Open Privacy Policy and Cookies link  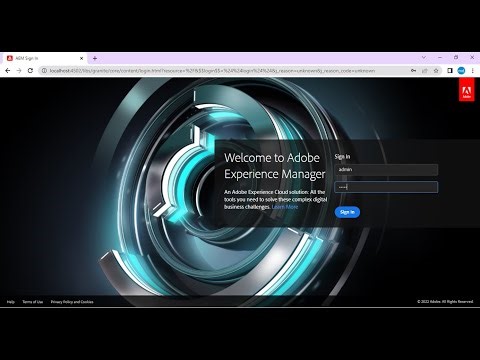[72, 302]
